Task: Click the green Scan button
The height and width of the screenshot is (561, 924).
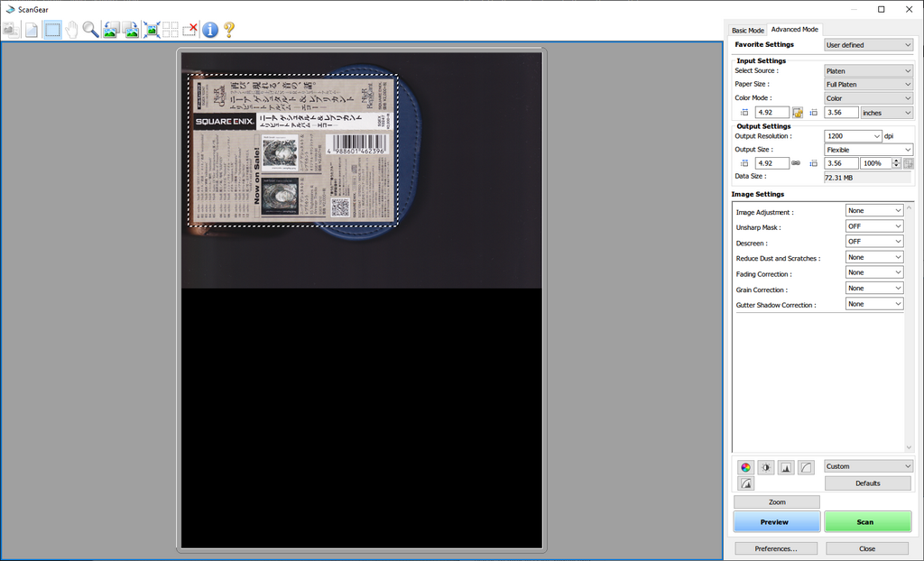Action: pos(867,521)
